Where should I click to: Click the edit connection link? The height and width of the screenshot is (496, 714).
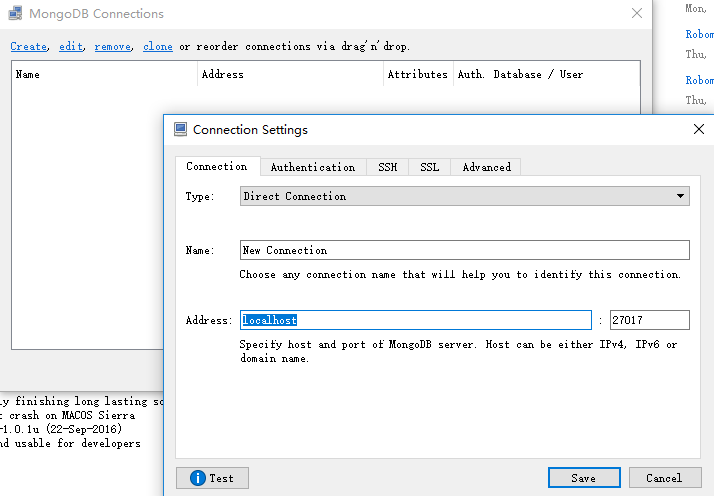pyautogui.click(x=71, y=46)
